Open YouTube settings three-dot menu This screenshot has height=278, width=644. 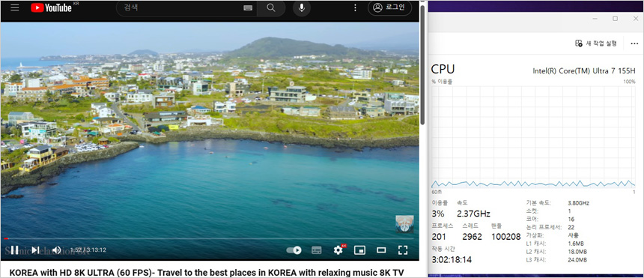click(356, 7)
